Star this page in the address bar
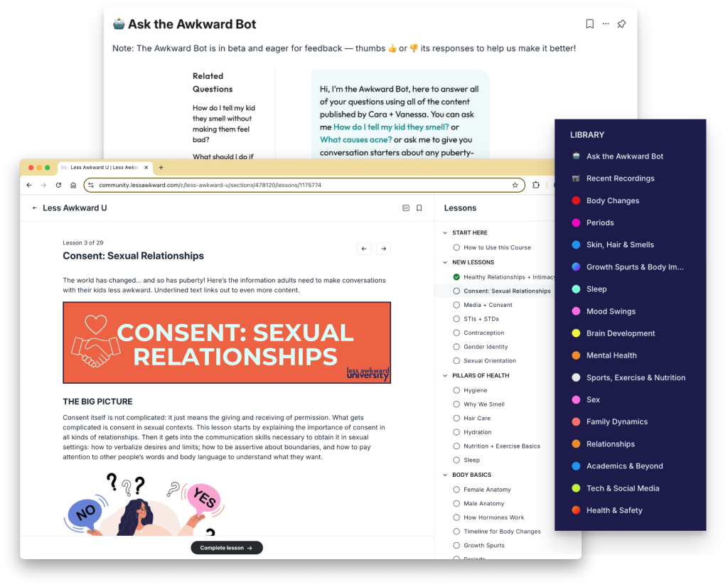Screen dimensions: 728x587 pos(515,185)
